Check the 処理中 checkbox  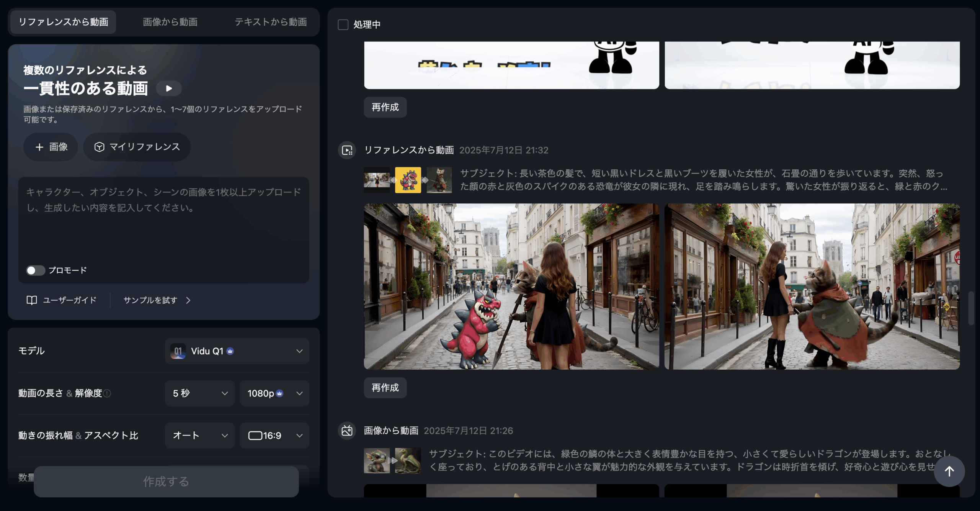pyautogui.click(x=343, y=25)
